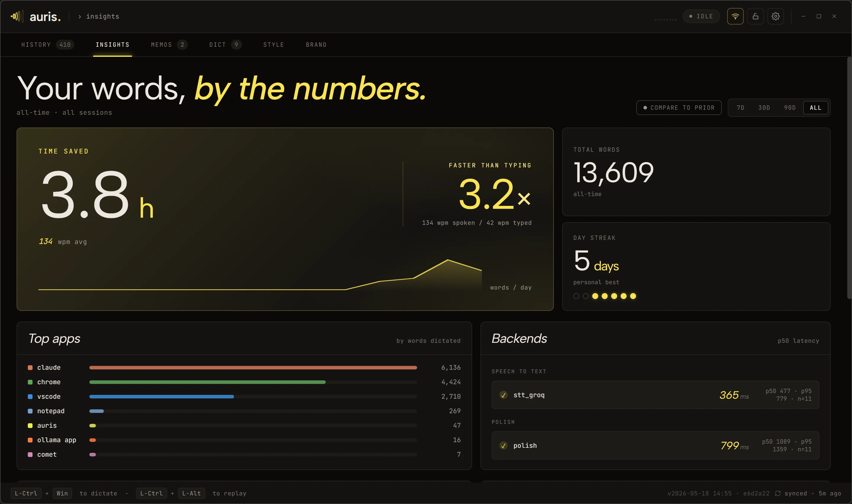The height and width of the screenshot is (504, 852).
Task: Click the claude coral color swatch
Action: coord(30,368)
